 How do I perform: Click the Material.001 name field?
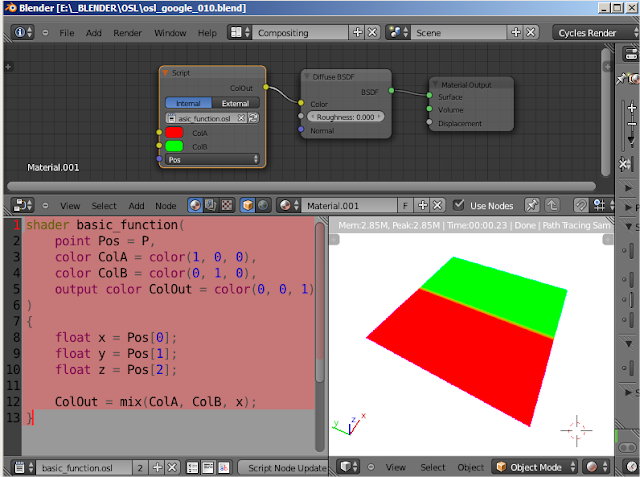coord(349,206)
